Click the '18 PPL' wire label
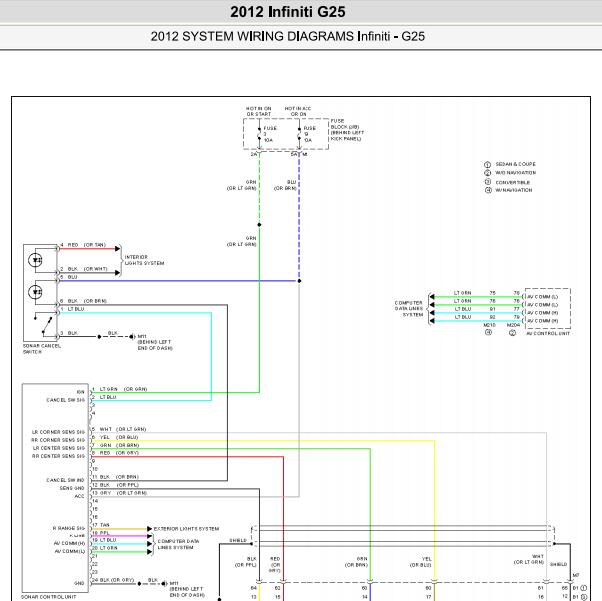Screen dimensions: 602x601 coord(101,533)
